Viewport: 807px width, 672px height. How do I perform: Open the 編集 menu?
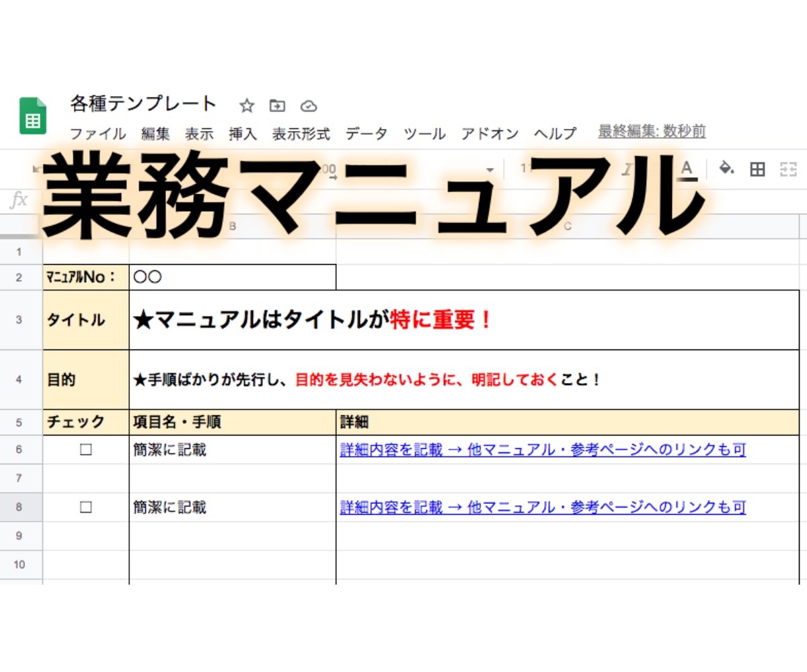click(x=155, y=133)
